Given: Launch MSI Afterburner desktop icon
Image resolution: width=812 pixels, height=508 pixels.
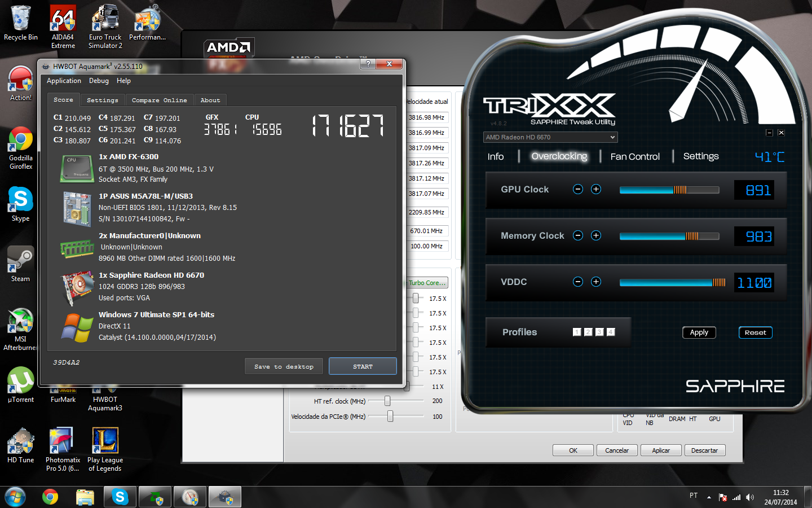Looking at the screenshot, I should point(21,329).
